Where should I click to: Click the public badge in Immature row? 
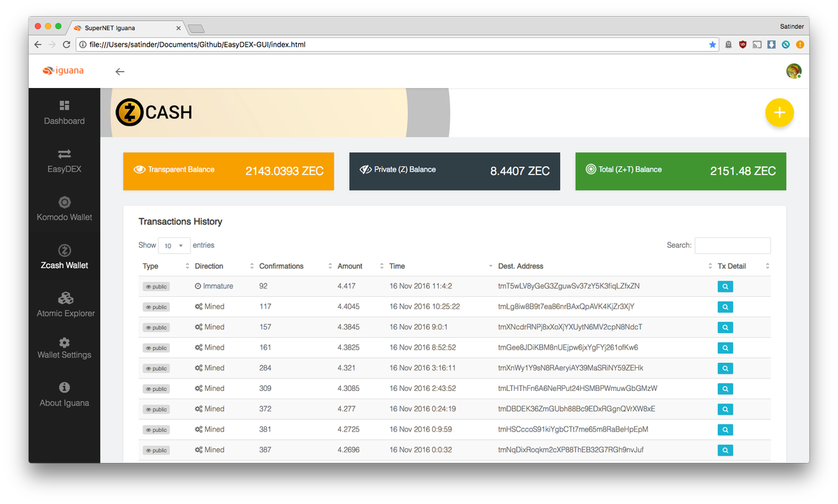(x=156, y=287)
